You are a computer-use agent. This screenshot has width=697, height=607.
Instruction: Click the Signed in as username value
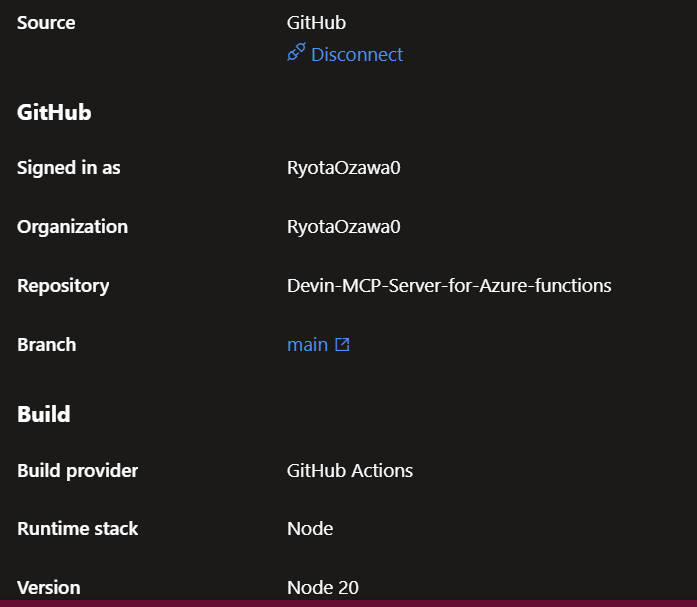point(344,168)
